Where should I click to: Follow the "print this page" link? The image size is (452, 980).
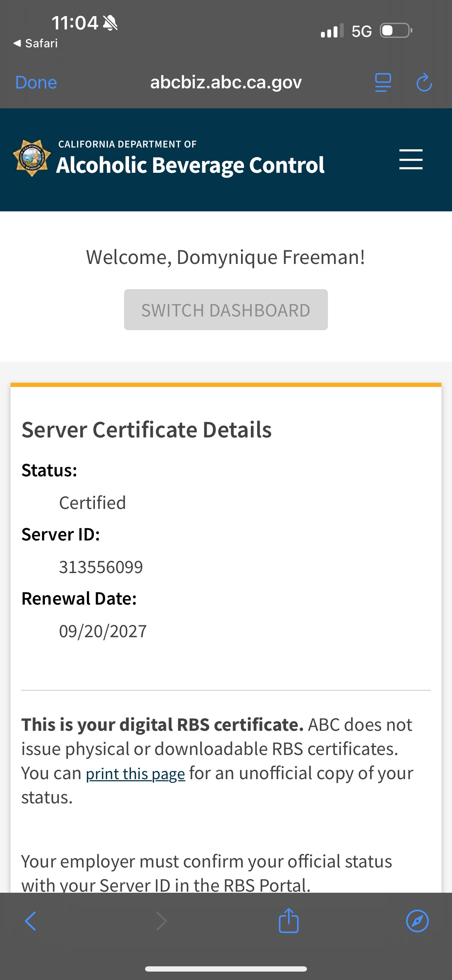(136, 774)
